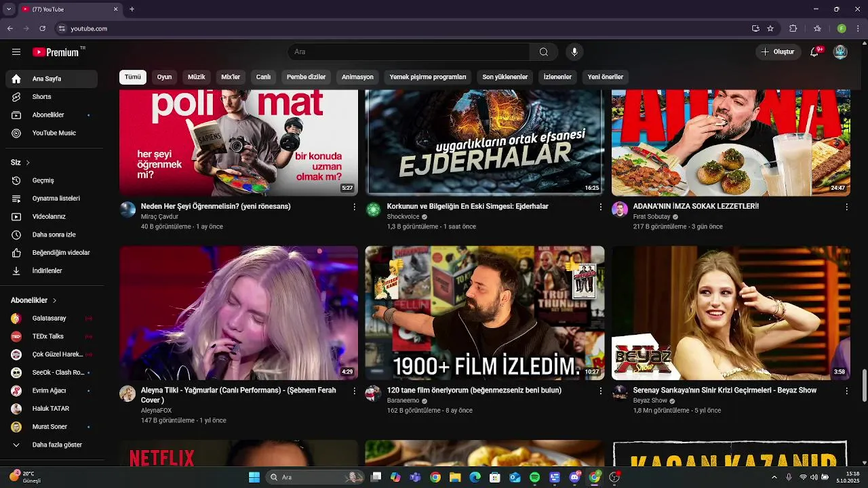The image size is (868, 488).
Task: Open the notifications bell
Action: click(814, 52)
